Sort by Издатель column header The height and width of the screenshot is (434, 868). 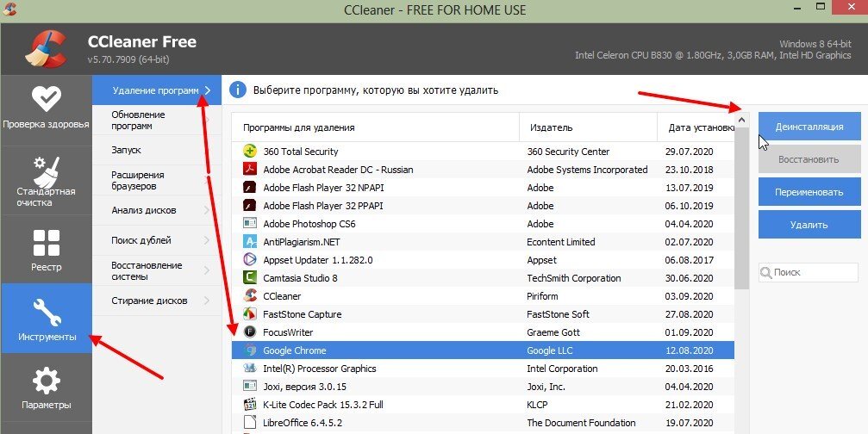589,127
